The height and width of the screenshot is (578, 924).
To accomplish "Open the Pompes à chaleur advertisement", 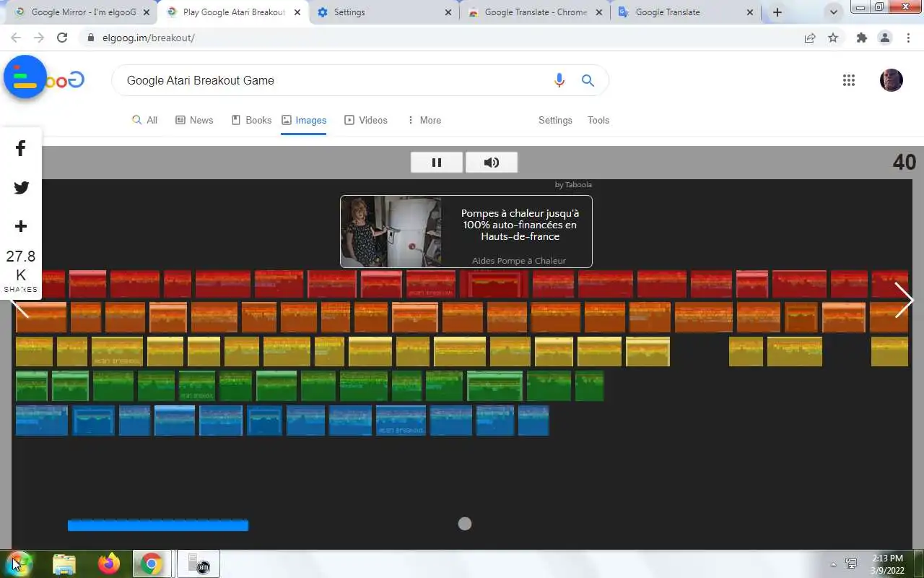I will 466,231.
